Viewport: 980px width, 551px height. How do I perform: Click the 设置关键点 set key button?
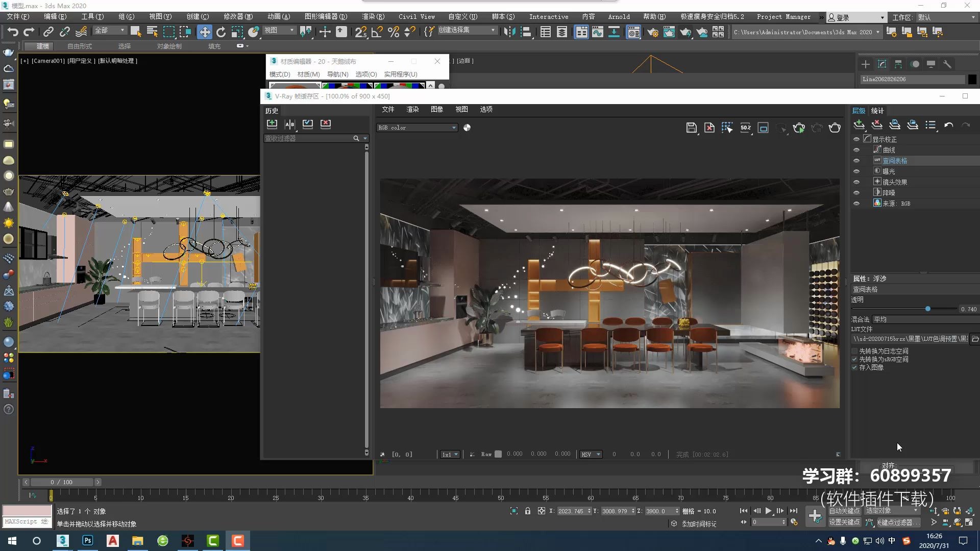(844, 522)
